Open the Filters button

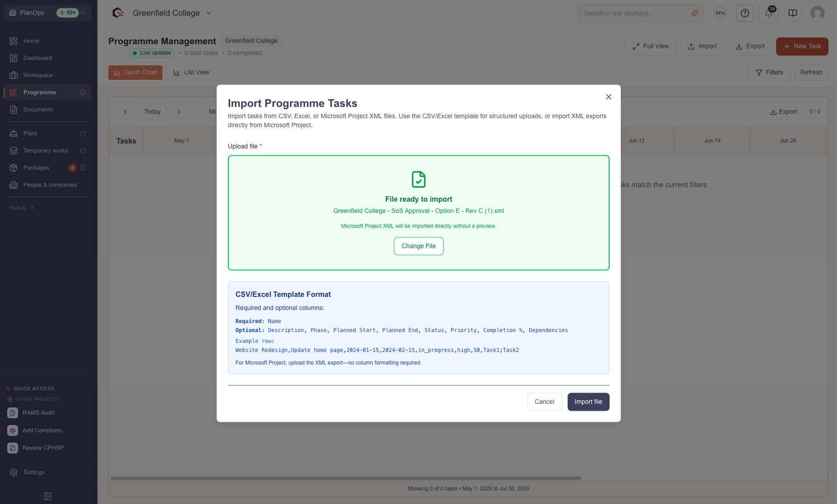769,73
